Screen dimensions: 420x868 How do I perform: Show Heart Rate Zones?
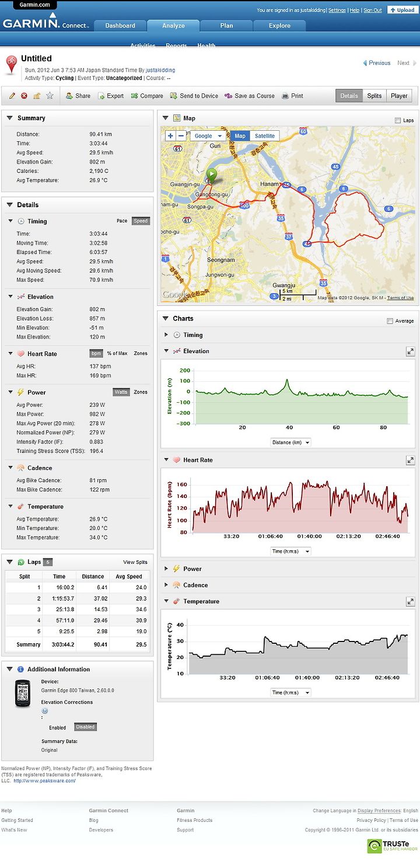pyautogui.click(x=141, y=354)
